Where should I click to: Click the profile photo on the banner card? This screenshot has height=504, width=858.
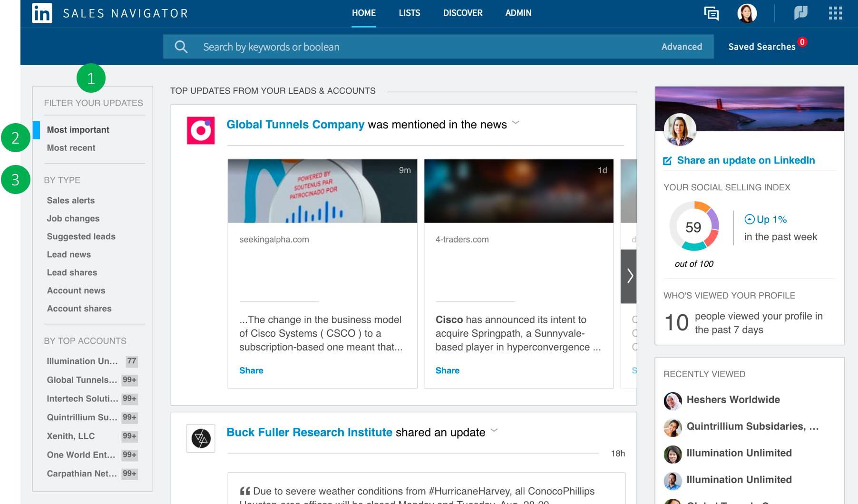tap(680, 129)
